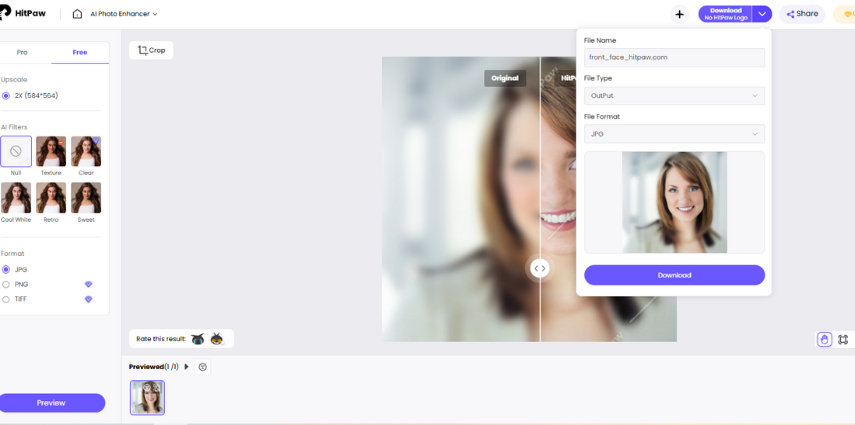Image resolution: width=855 pixels, height=425 pixels.
Task: Click the purple Preview button
Action: 51,403
